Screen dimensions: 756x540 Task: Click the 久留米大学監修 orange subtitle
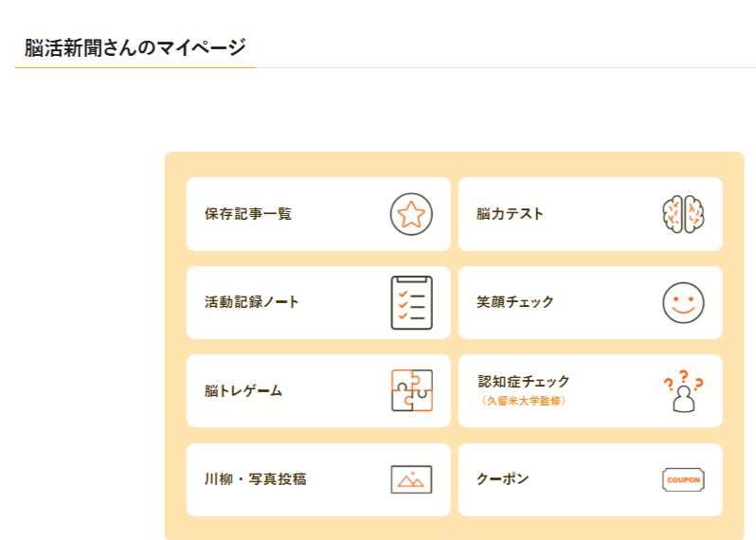pyautogui.click(x=524, y=401)
